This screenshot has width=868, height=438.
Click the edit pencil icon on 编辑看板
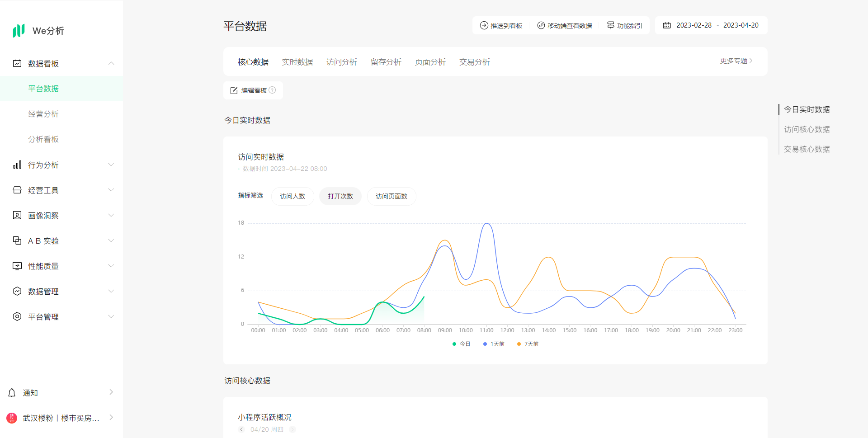234,91
